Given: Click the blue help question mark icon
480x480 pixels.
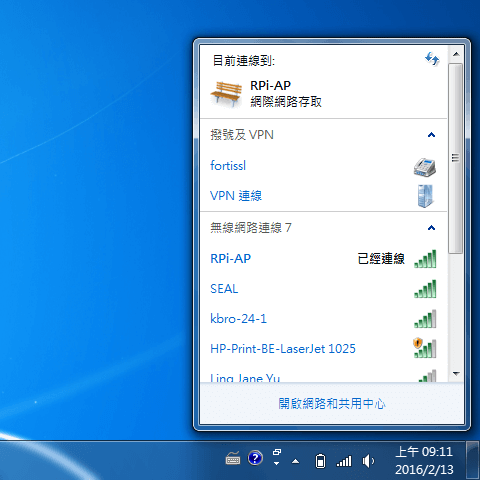Looking at the screenshot, I should 255,458.
